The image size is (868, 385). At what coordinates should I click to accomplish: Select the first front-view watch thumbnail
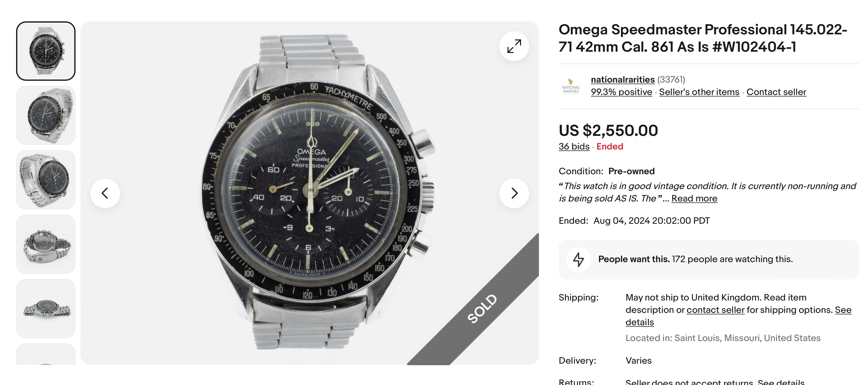pyautogui.click(x=46, y=51)
